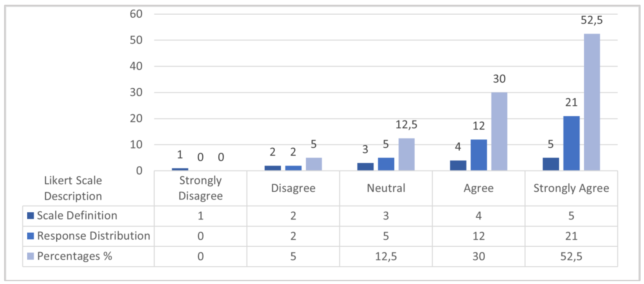Click the Scale Definition legend color swatch

pos(30,216)
